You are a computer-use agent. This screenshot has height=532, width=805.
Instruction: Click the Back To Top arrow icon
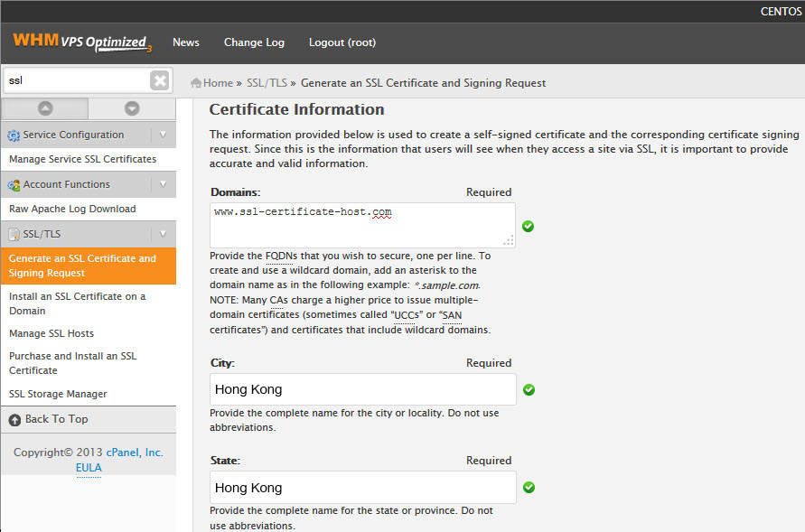(14, 420)
